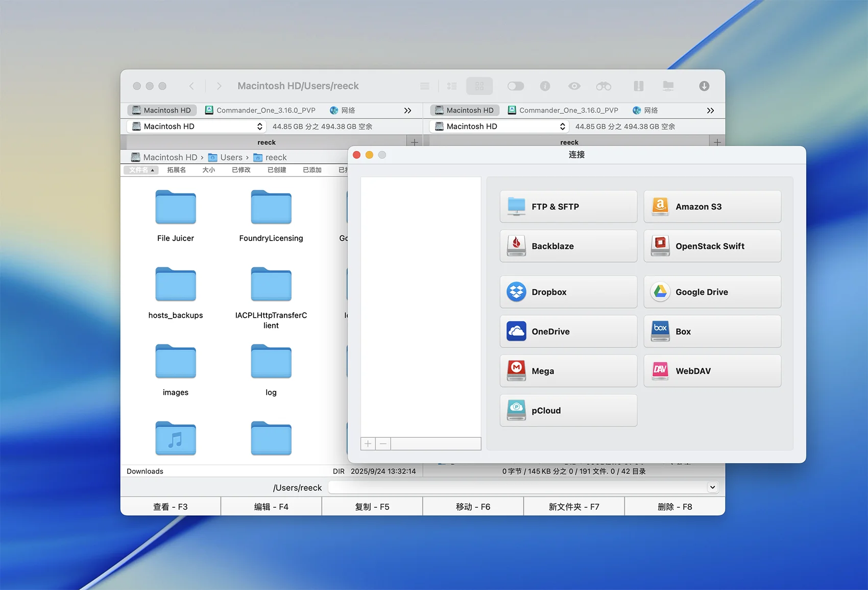Sort by 大小 column header
The width and height of the screenshot is (868, 590).
pos(208,170)
